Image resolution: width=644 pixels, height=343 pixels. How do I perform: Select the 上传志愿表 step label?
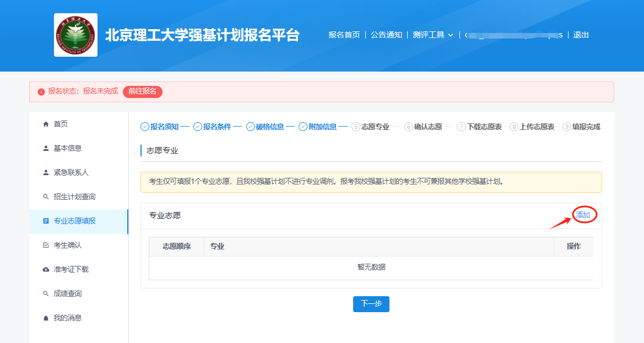point(537,127)
